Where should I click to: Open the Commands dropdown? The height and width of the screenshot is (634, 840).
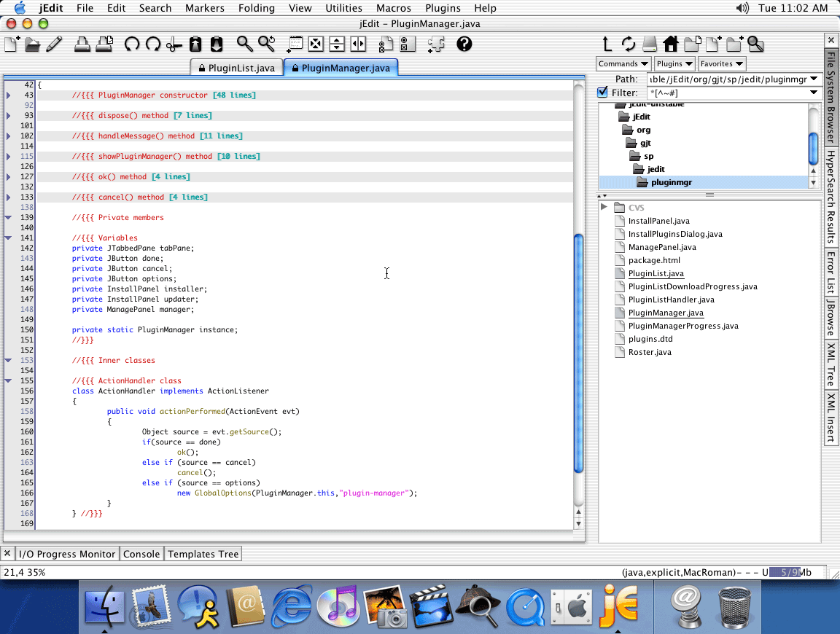(623, 63)
